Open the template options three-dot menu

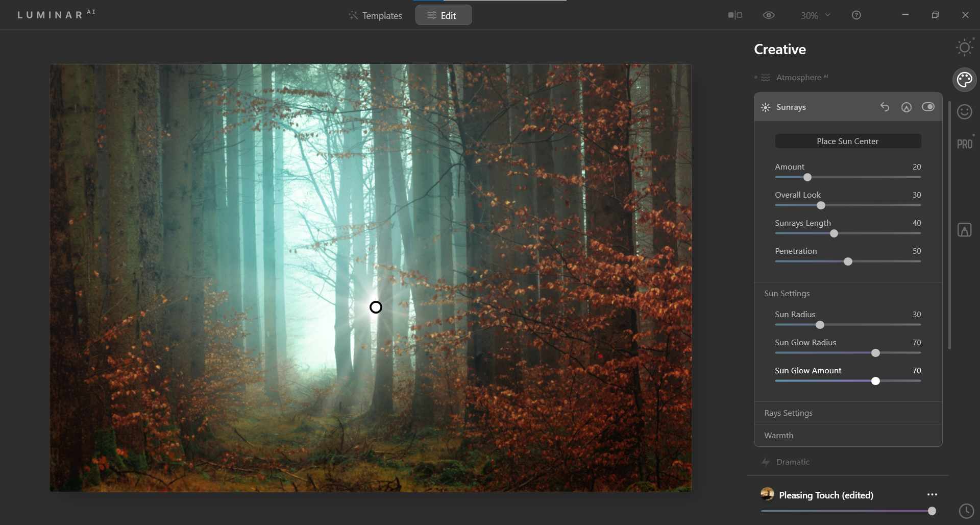(x=932, y=494)
